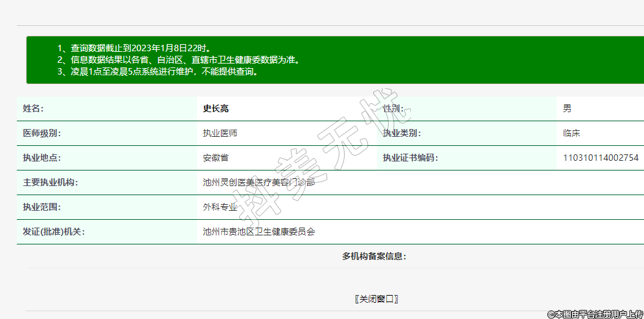644x319 pixels.
Task: Select the name value 史长亮
Action: tap(216, 108)
